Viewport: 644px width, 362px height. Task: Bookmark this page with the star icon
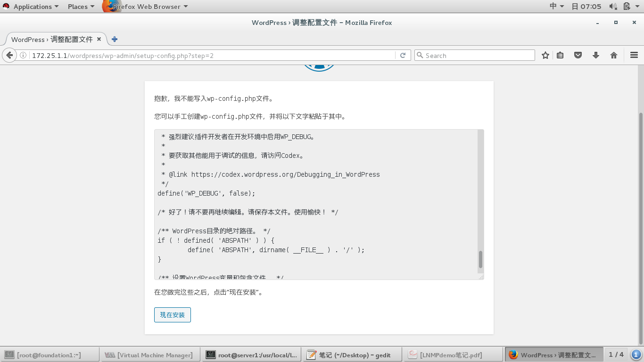point(545,55)
